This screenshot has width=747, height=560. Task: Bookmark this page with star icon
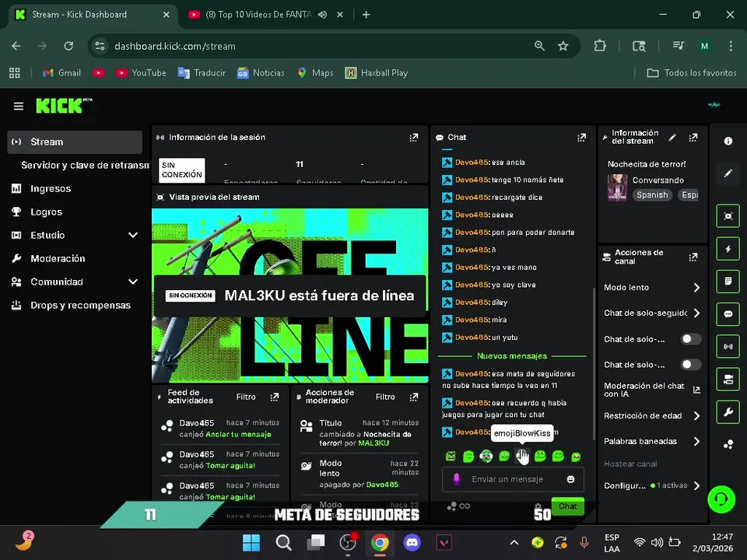click(x=563, y=46)
